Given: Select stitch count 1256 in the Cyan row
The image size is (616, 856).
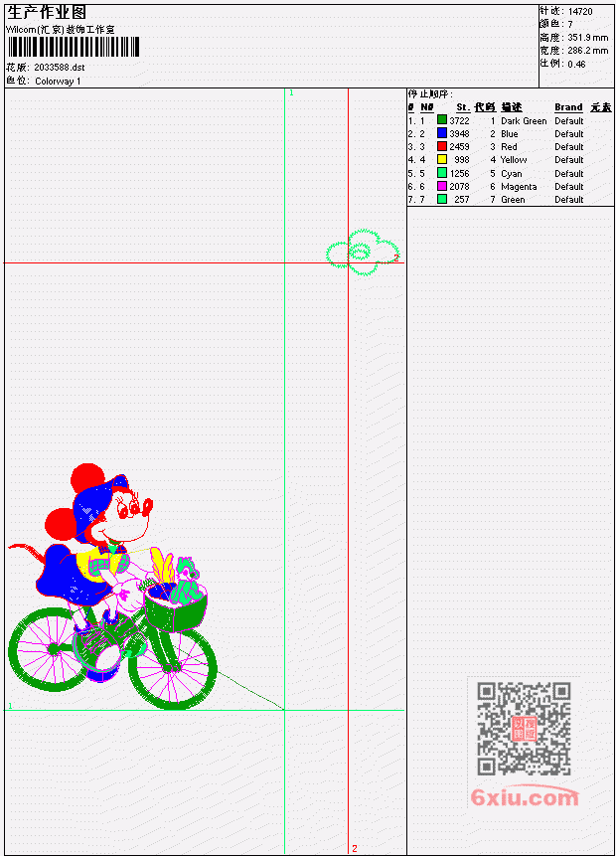Looking at the screenshot, I should click(459, 174).
